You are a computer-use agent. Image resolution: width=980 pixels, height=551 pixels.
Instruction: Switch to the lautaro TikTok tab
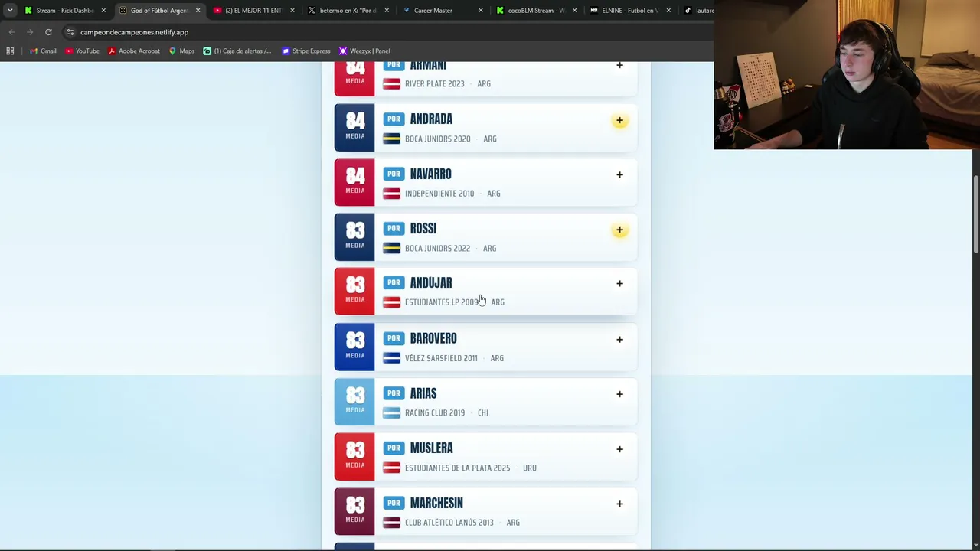(697, 11)
